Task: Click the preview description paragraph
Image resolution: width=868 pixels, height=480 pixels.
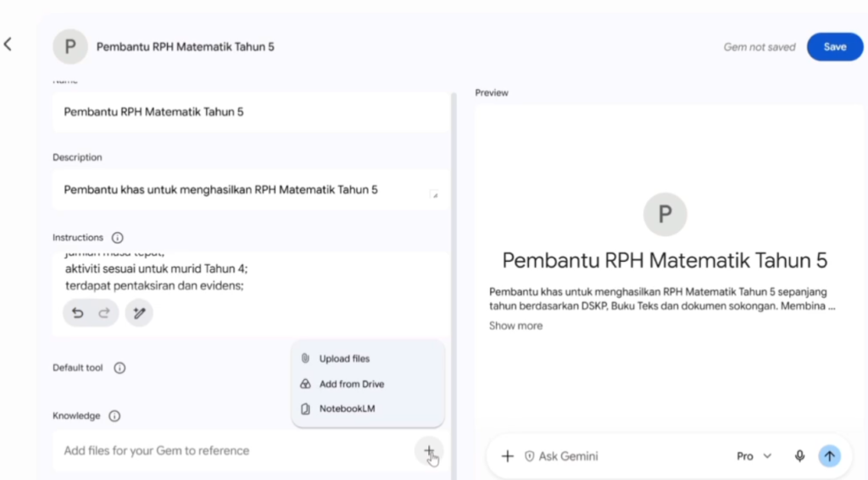Action: coord(663,299)
